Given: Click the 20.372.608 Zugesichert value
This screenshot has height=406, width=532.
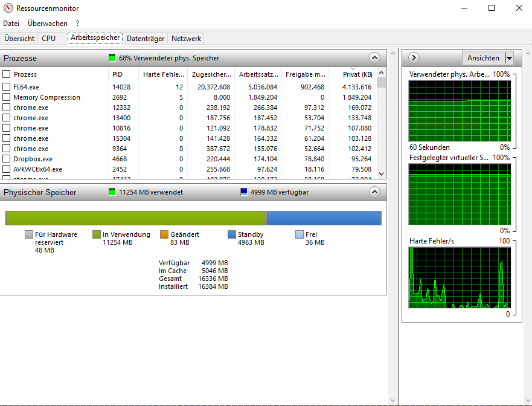Looking at the screenshot, I should coord(214,87).
